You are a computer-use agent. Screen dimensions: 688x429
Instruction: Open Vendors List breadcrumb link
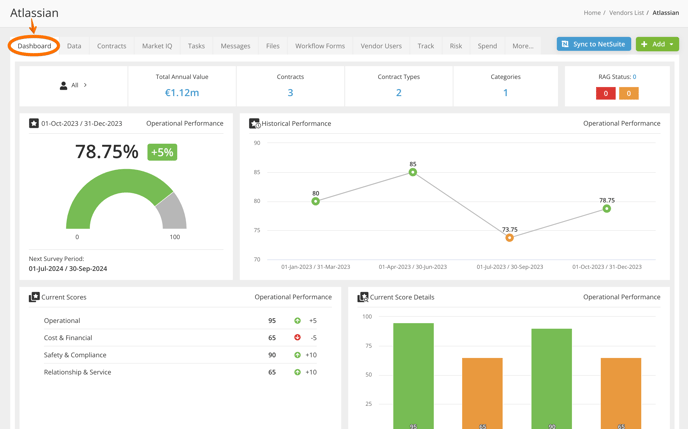click(626, 13)
